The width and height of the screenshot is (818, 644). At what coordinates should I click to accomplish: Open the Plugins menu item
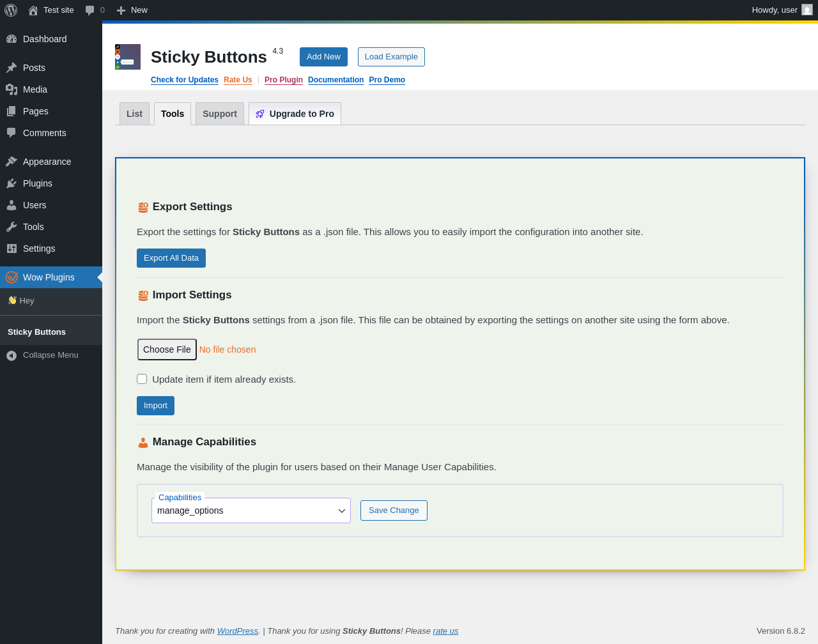(51, 183)
